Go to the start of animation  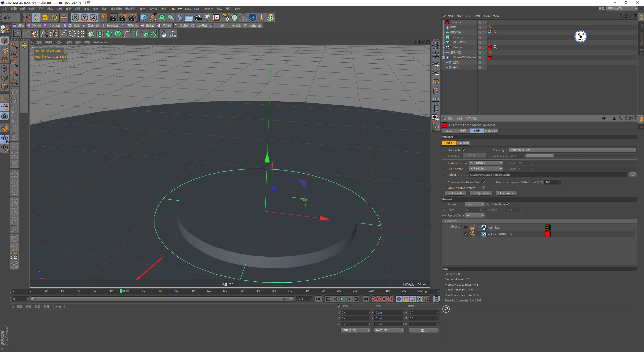pyautogui.click(x=318, y=299)
